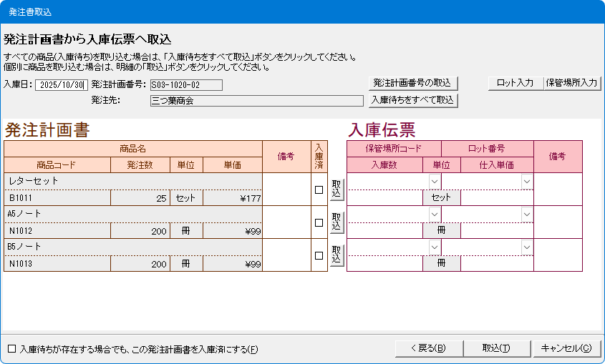
Task: Click the 取込(T) button at bottom
Action: 495,348
